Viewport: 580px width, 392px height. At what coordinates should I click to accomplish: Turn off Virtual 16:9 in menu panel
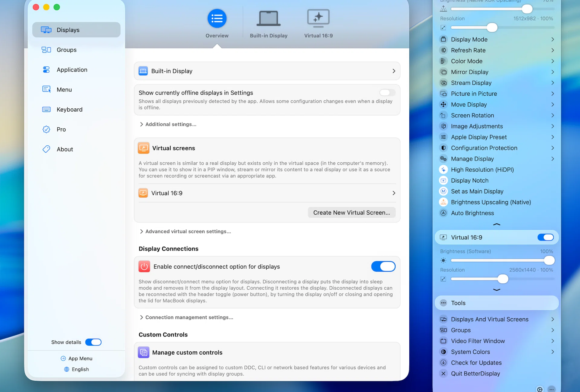(x=546, y=237)
